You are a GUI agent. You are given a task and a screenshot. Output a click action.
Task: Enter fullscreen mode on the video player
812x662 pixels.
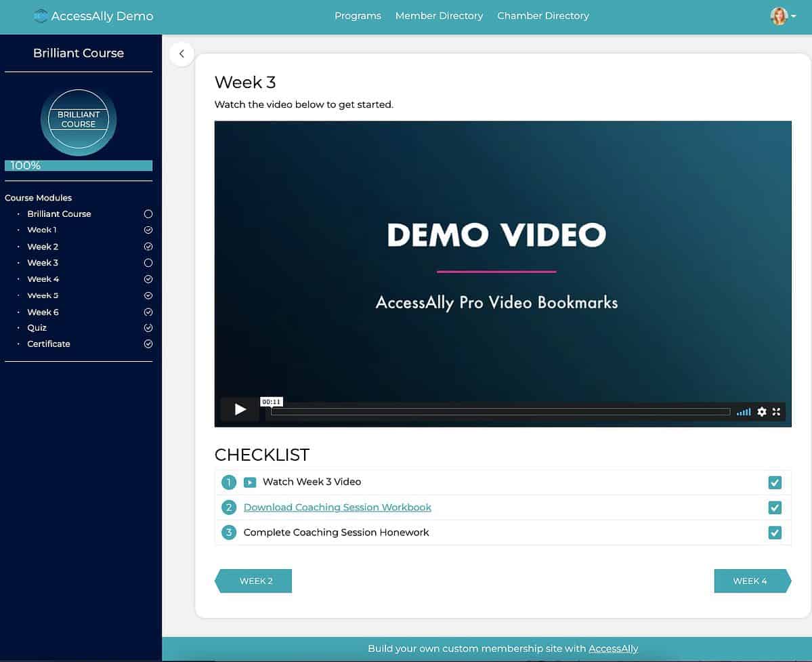[x=776, y=411]
